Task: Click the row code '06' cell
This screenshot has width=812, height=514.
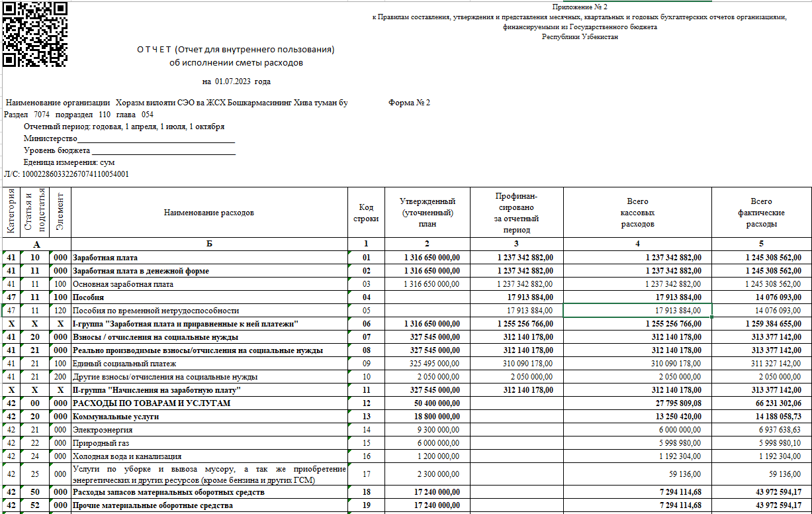Action: point(366,324)
